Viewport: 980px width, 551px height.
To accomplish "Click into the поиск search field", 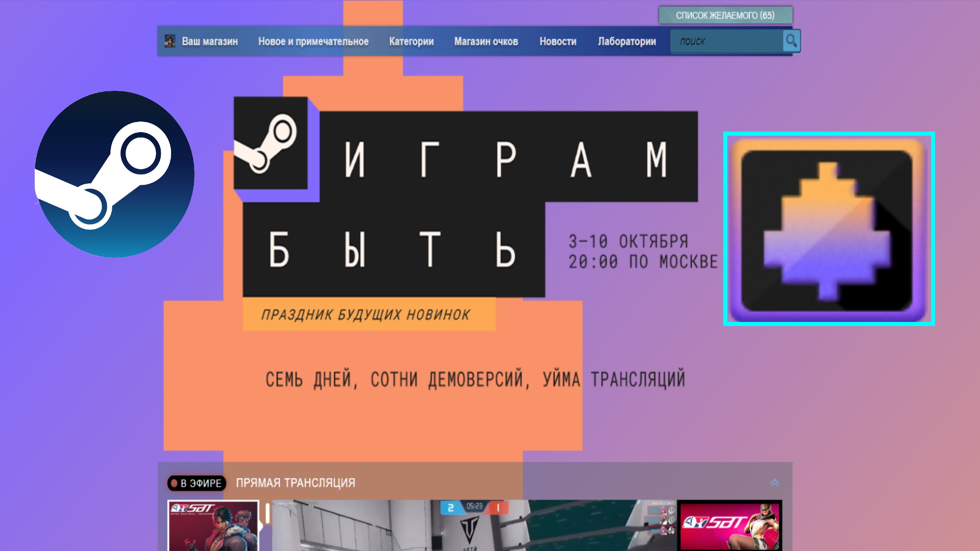I will pos(726,41).
